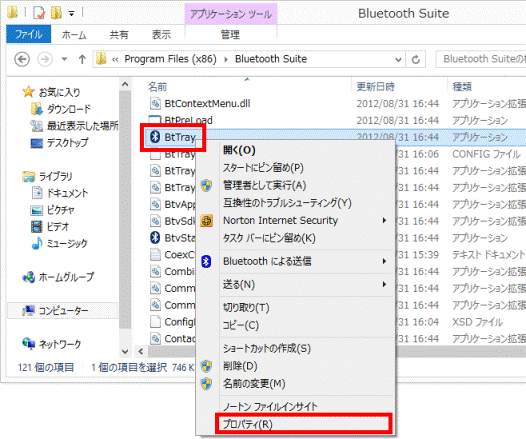
Task: Open the quick access toolbar customize dropdown
Action: pyautogui.click(x=71, y=13)
